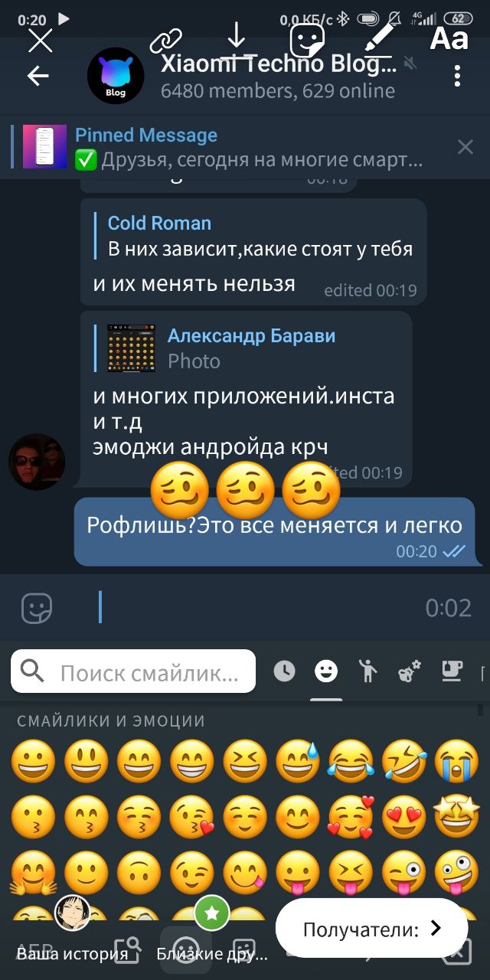
Task: Switch to recent emojis clock tab
Action: [x=284, y=671]
